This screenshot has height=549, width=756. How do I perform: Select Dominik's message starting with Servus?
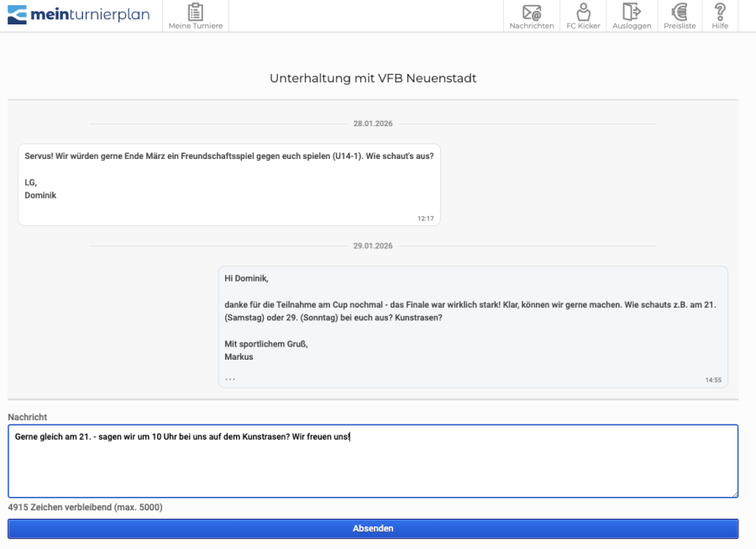(229, 157)
